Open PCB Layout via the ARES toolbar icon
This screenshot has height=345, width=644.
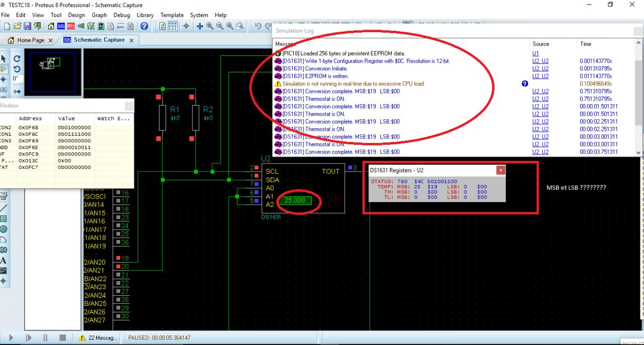[71, 26]
